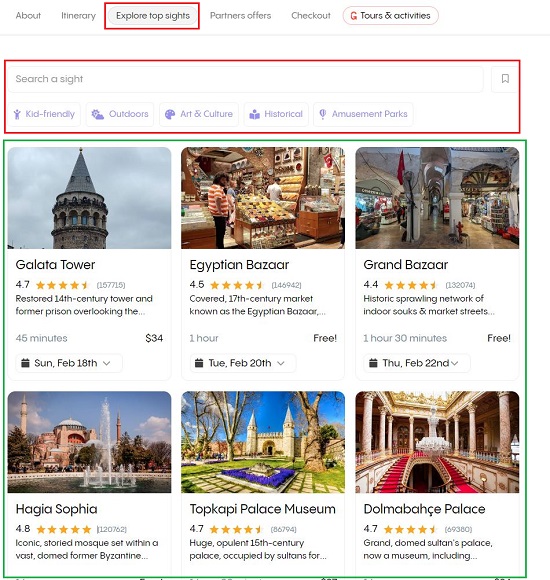Viewport: 550px width, 580px height.
Task: Click 'Grand, domed sultan's palace' description
Action: [x=428, y=549]
